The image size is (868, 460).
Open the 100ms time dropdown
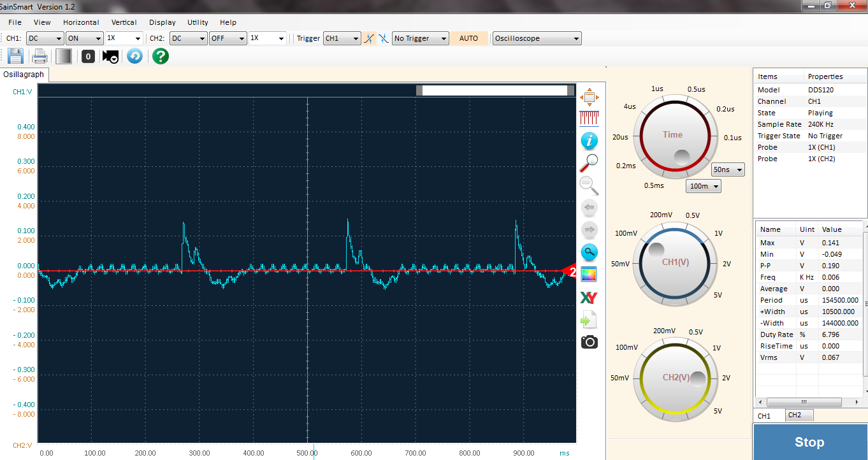pos(704,186)
